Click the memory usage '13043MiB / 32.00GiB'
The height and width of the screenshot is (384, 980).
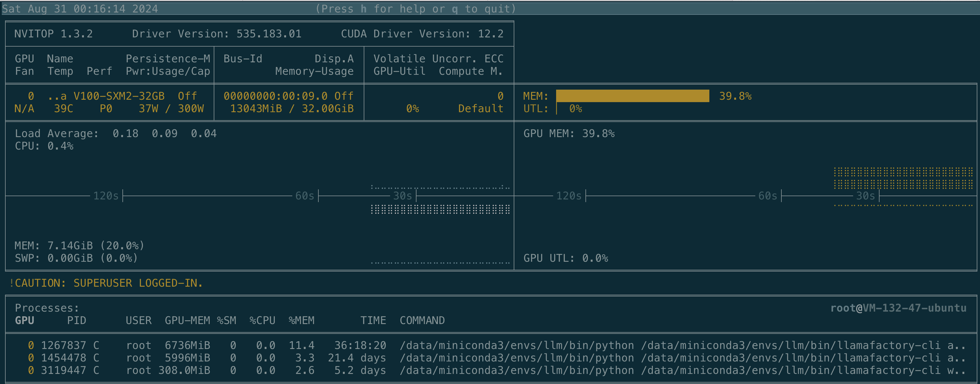[292, 109]
